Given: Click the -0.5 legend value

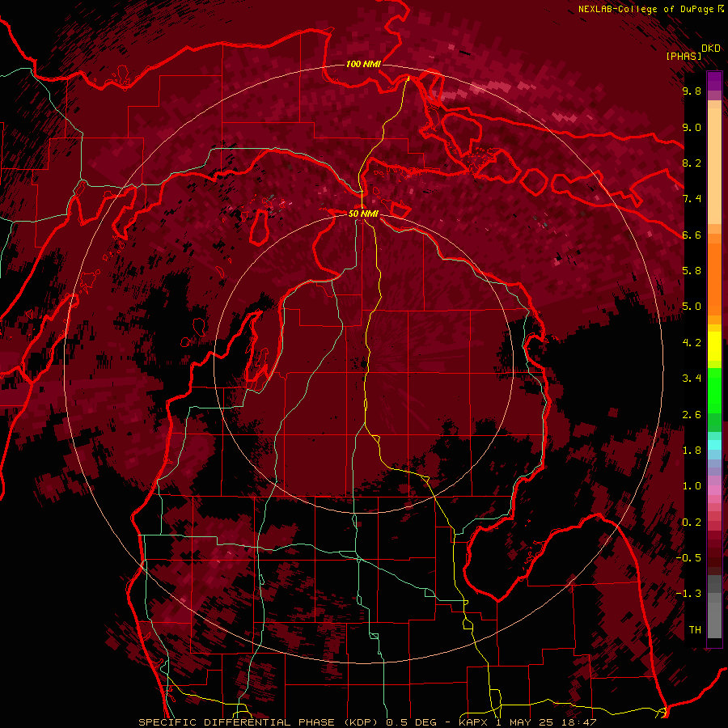Looking at the screenshot, I should pos(689,557).
